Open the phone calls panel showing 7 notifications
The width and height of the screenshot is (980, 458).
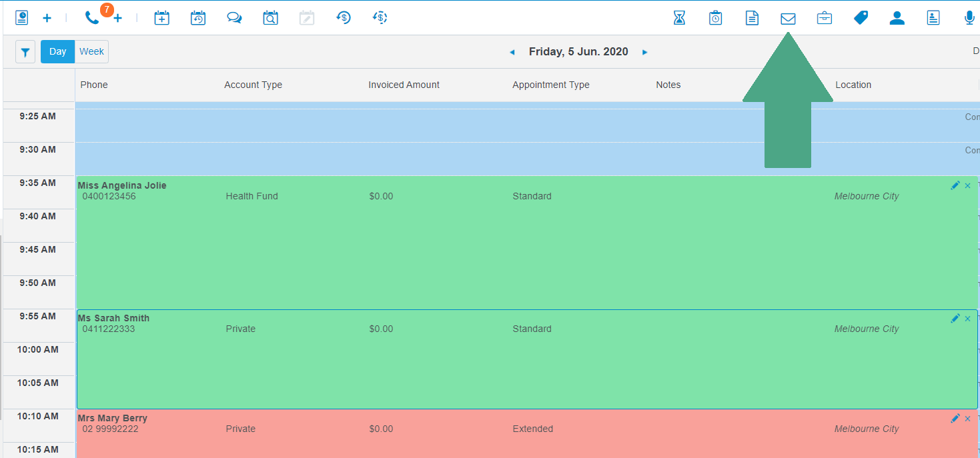(x=91, y=17)
